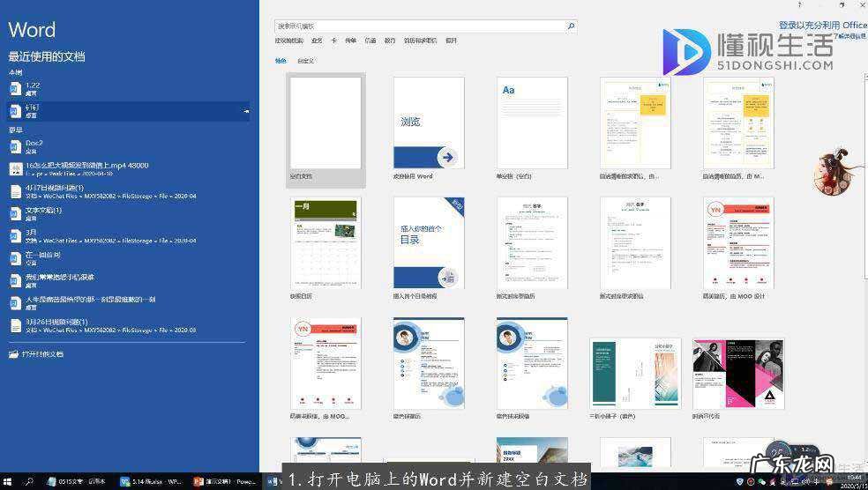Choose the 插入你的首个目录 tutorial template
The height and width of the screenshot is (490, 868).
click(429, 242)
